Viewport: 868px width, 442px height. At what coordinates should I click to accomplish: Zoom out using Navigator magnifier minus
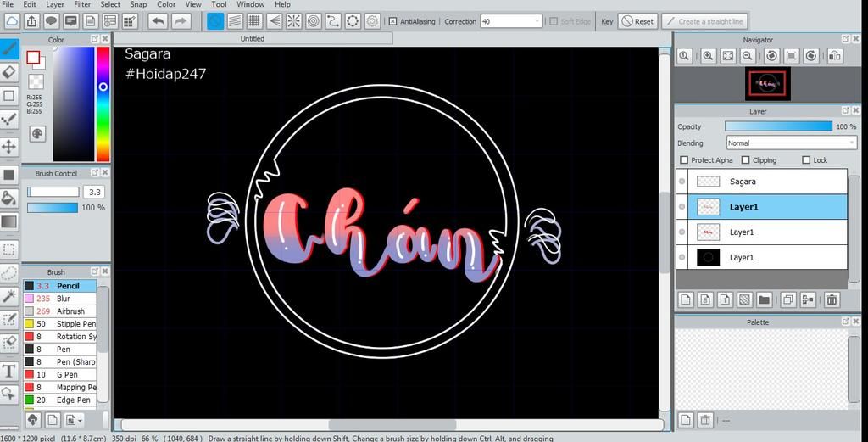coord(748,55)
